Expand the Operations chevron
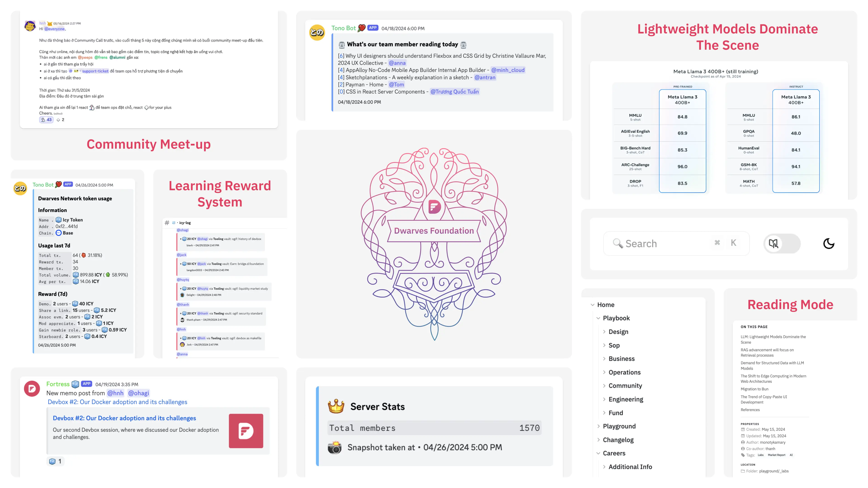The width and height of the screenshot is (868, 488). pyautogui.click(x=604, y=372)
